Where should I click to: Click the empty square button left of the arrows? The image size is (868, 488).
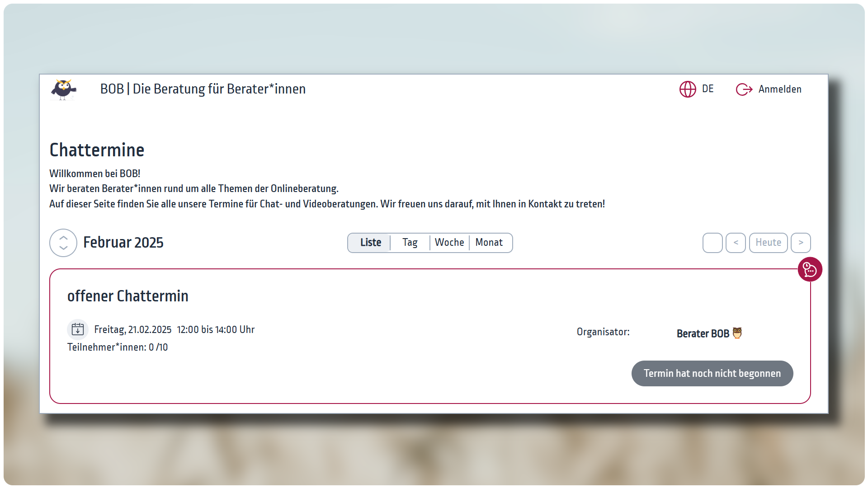(712, 243)
